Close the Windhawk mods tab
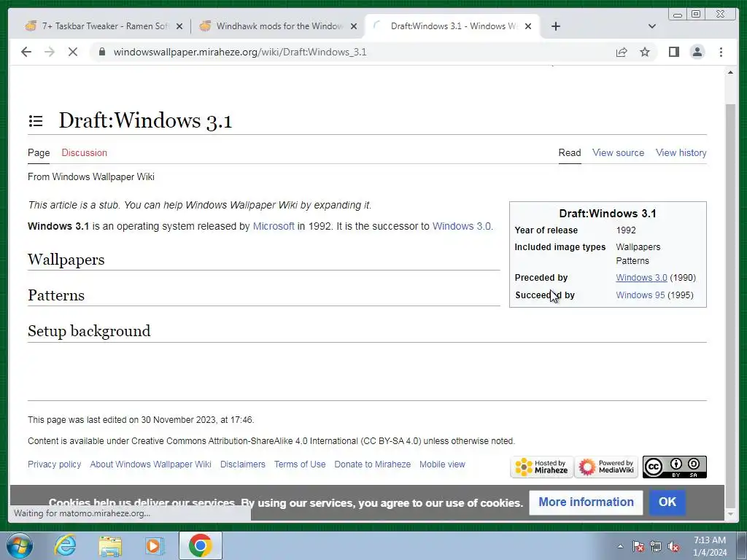This screenshot has height=560, width=747. tap(354, 26)
